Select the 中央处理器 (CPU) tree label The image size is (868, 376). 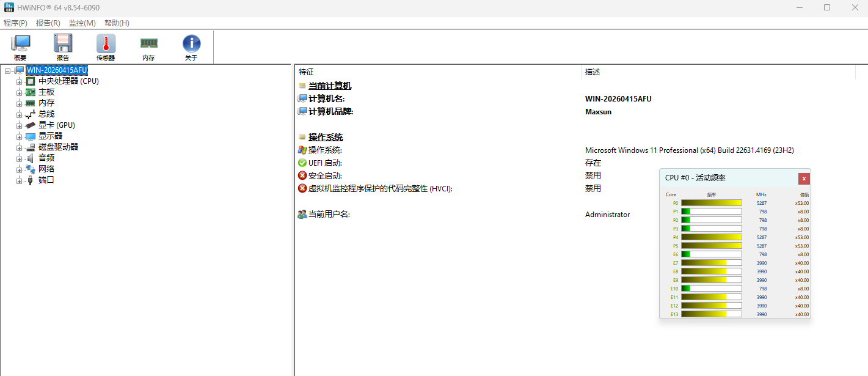click(x=68, y=81)
